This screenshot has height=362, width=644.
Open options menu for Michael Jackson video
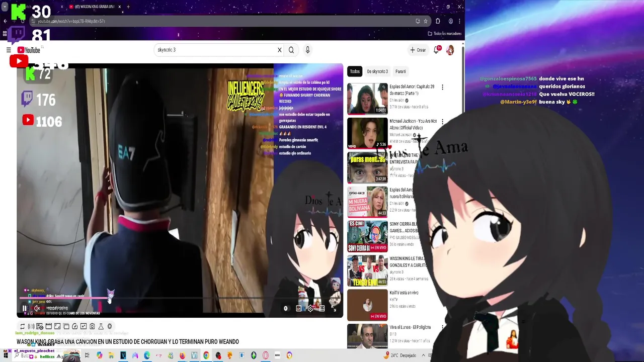(x=442, y=122)
